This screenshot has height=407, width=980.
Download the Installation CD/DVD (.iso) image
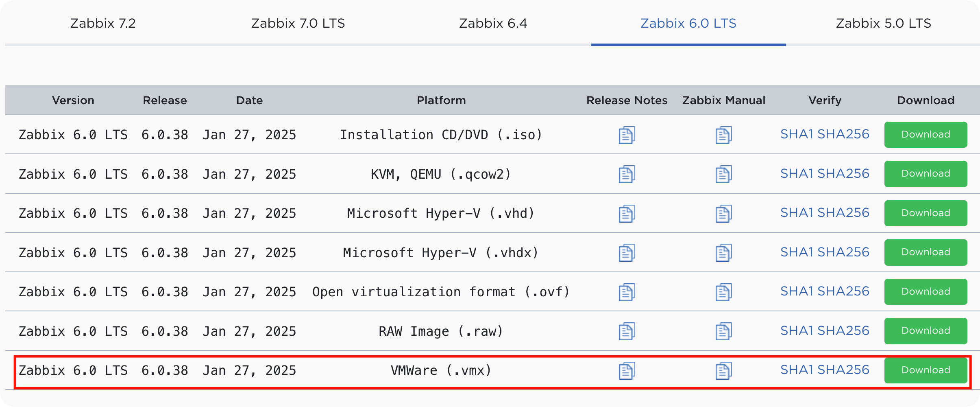(926, 134)
